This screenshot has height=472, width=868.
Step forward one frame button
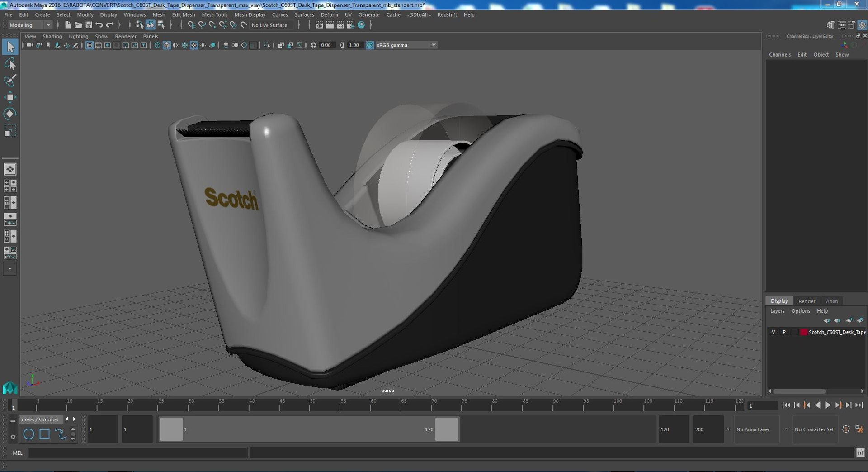pyautogui.click(x=849, y=405)
